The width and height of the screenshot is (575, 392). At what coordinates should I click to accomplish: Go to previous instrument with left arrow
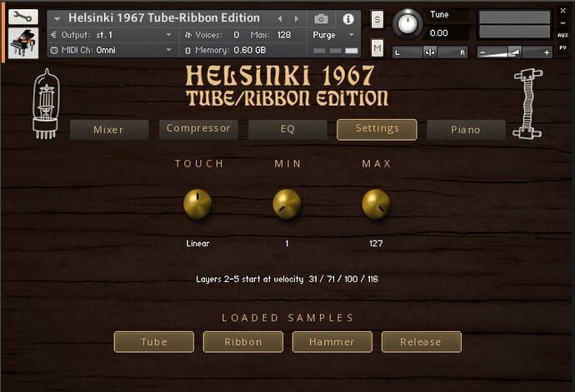280,18
